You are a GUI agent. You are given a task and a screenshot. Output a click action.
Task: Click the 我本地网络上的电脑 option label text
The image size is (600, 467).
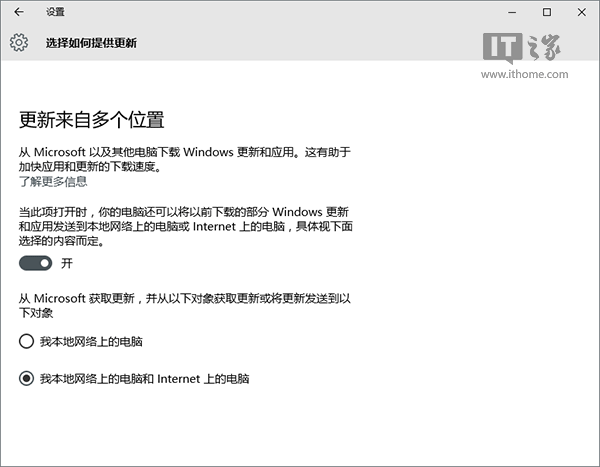coord(90,342)
